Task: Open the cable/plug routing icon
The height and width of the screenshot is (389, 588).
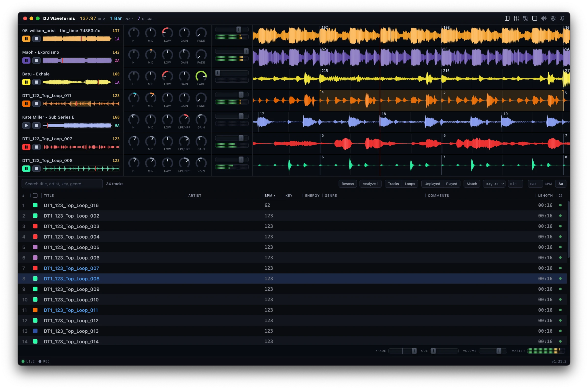Action: click(x=525, y=18)
